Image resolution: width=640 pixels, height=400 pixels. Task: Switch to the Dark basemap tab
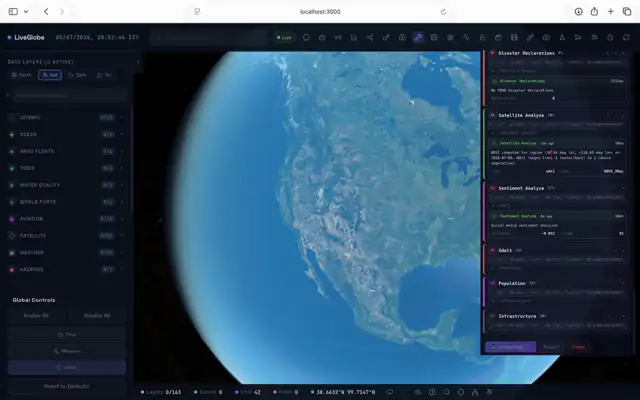pyautogui.click(x=78, y=75)
